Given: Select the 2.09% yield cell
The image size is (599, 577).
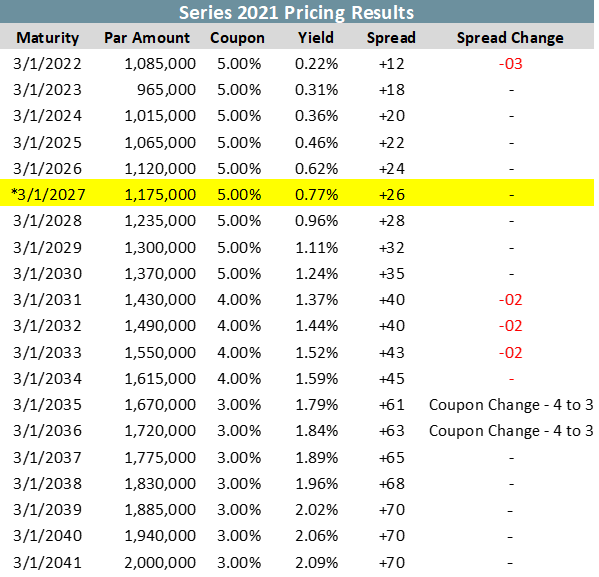Looking at the screenshot, I should click(x=316, y=563).
